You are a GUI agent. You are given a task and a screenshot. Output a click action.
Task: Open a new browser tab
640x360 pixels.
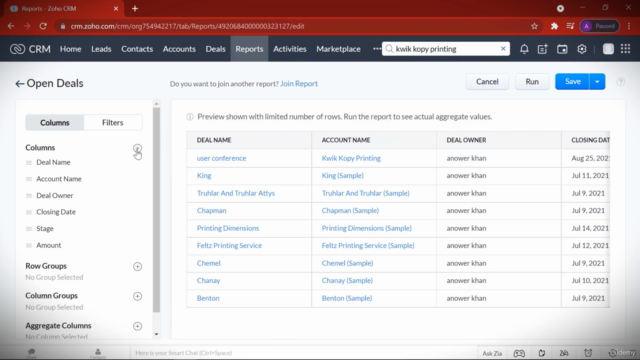coord(135,9)
